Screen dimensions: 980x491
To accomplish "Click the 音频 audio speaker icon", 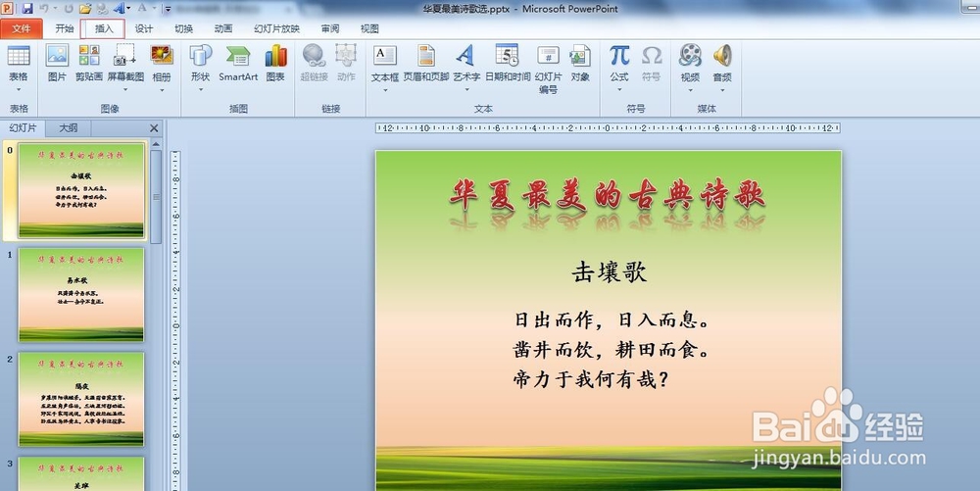I will [722, 56].
